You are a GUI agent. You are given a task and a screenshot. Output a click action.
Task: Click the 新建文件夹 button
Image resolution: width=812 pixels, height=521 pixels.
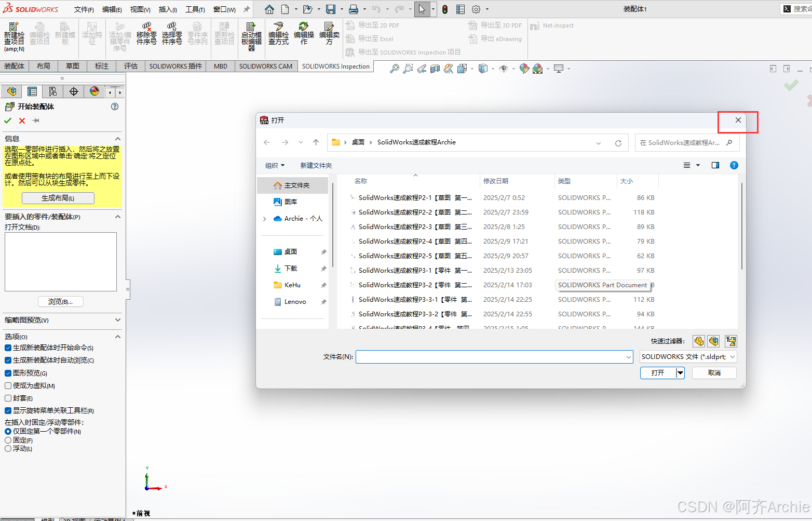tap(316, 165)
